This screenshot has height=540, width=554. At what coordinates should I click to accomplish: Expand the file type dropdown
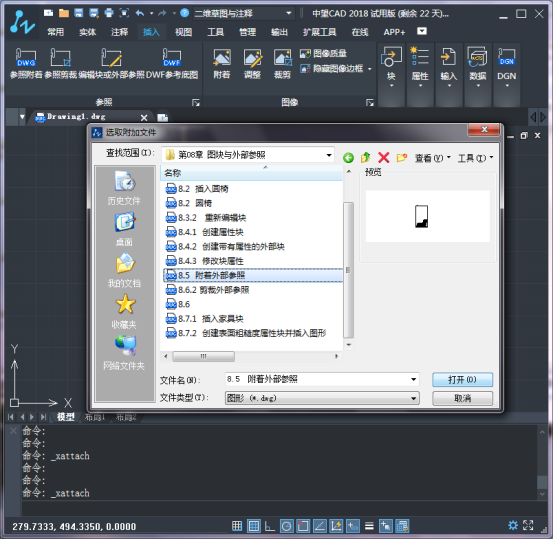click(x=413, y=399)
